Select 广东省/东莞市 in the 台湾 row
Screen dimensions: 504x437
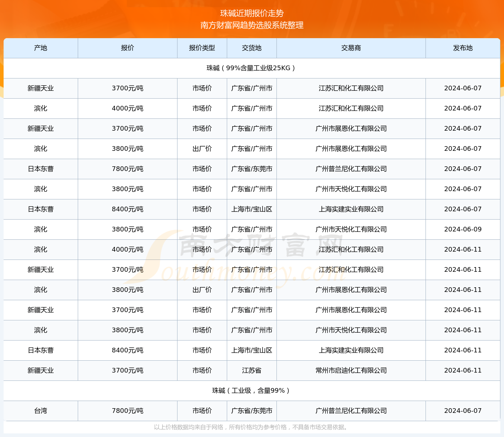pyautogui.click(x=252, y=411)
